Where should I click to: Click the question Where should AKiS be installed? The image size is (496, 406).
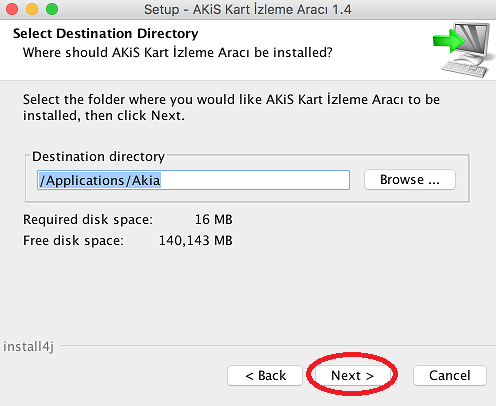click(178, 53)
